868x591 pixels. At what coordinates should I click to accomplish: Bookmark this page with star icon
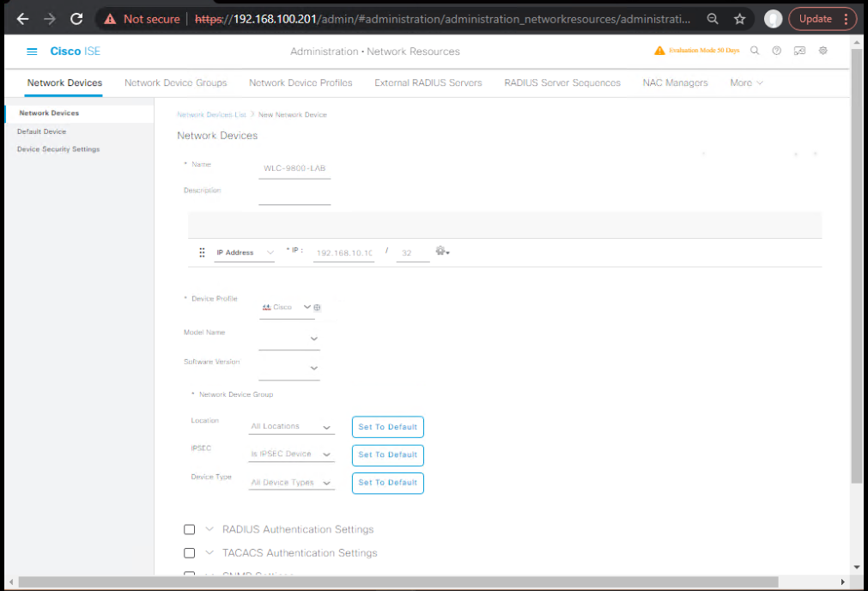tap(739, 19)
